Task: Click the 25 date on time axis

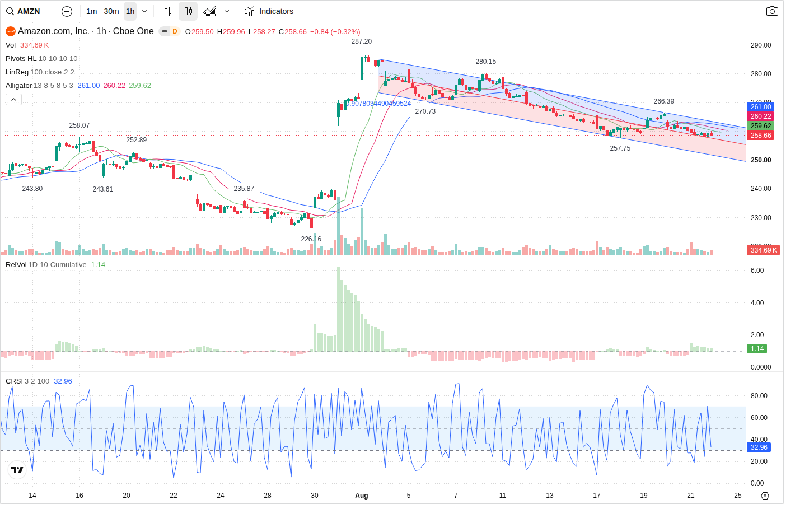Action: click(738, 496)
